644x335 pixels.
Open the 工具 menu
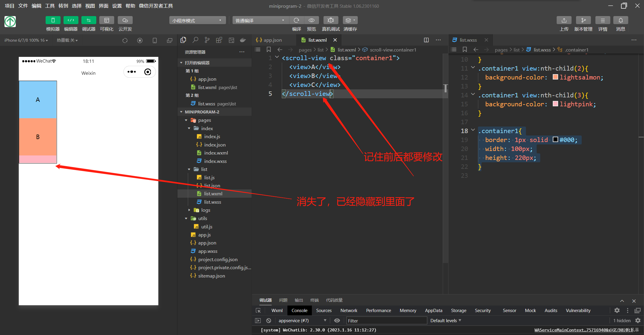(50, 6)
